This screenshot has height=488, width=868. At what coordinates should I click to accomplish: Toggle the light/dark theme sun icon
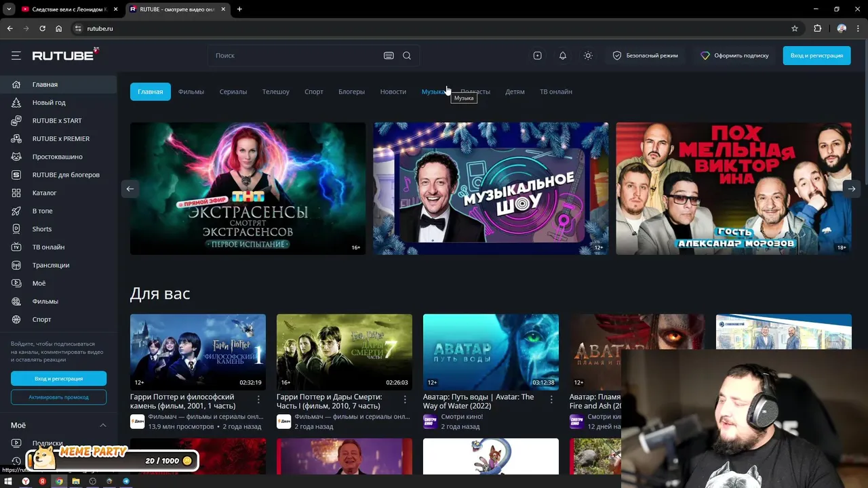[x=588, y=56]
